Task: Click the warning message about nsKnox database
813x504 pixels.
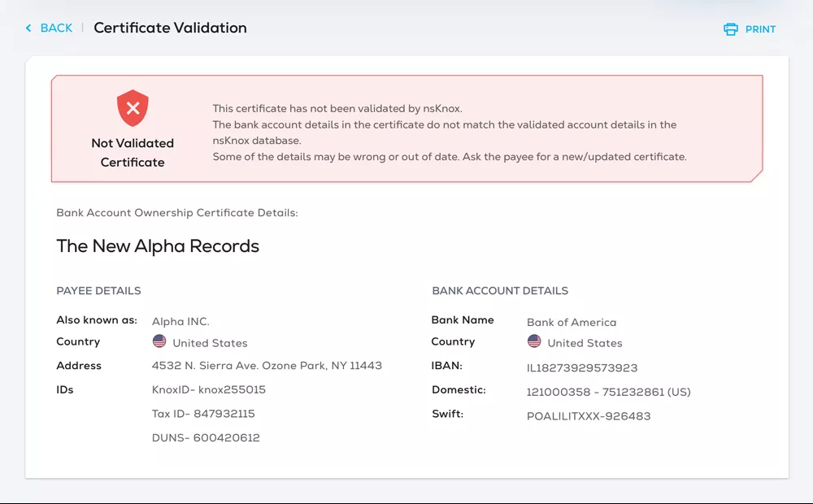Action: point(445,133)
